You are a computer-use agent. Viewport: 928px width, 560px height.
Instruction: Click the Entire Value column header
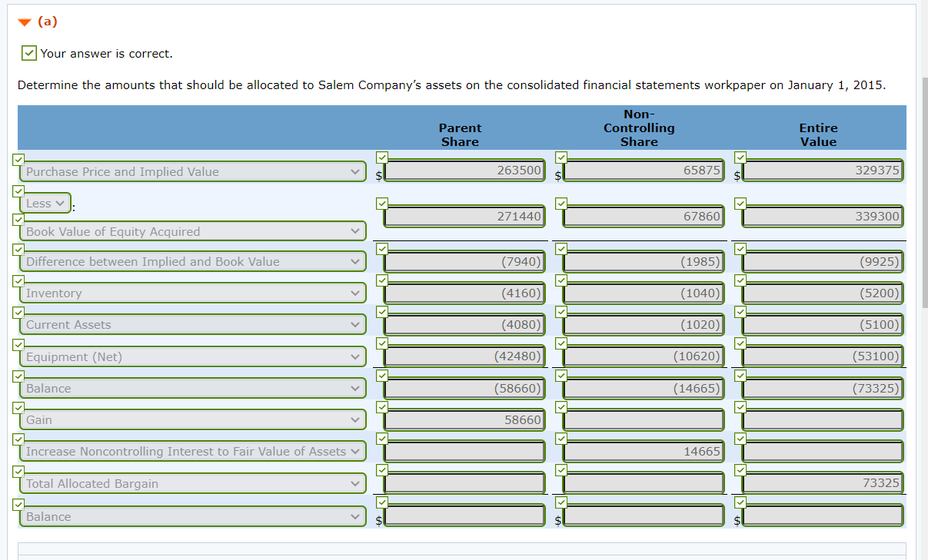pyautogui.click(x=818, y=134)
